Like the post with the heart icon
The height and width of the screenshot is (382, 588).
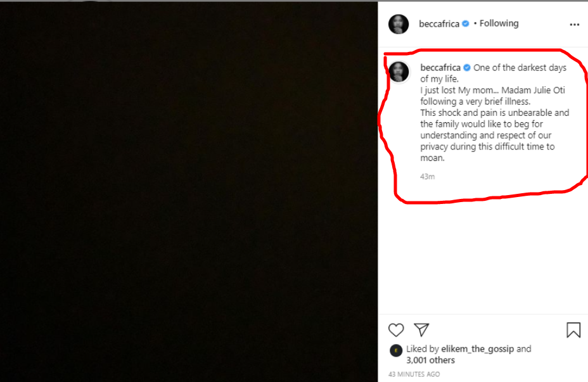(x=396, y=329)
